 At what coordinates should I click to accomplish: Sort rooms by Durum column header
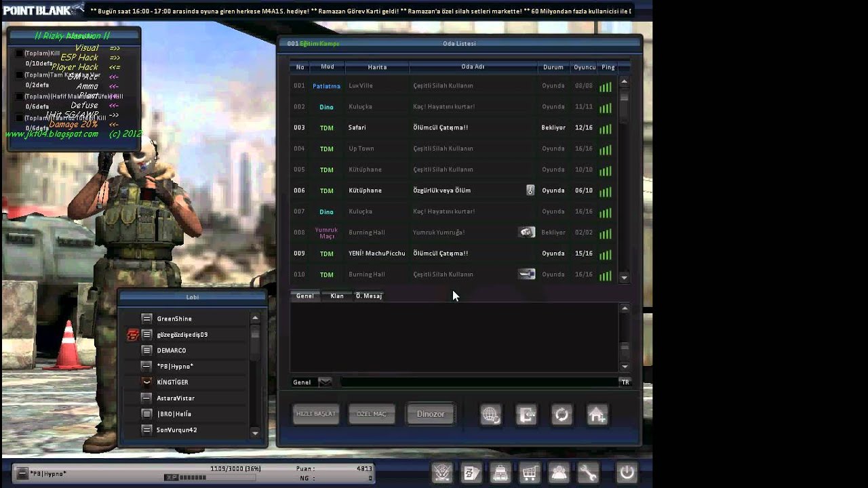(553, 67)
